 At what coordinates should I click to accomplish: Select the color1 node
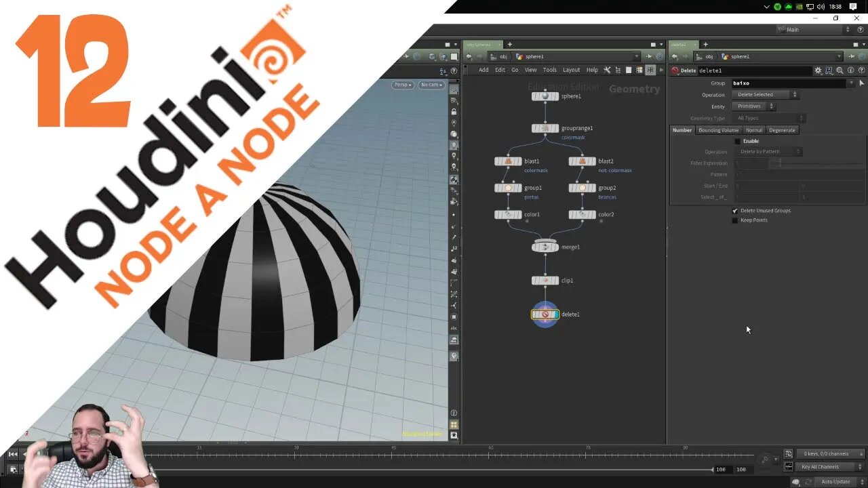pyautogui.click(x=508, y=214)
